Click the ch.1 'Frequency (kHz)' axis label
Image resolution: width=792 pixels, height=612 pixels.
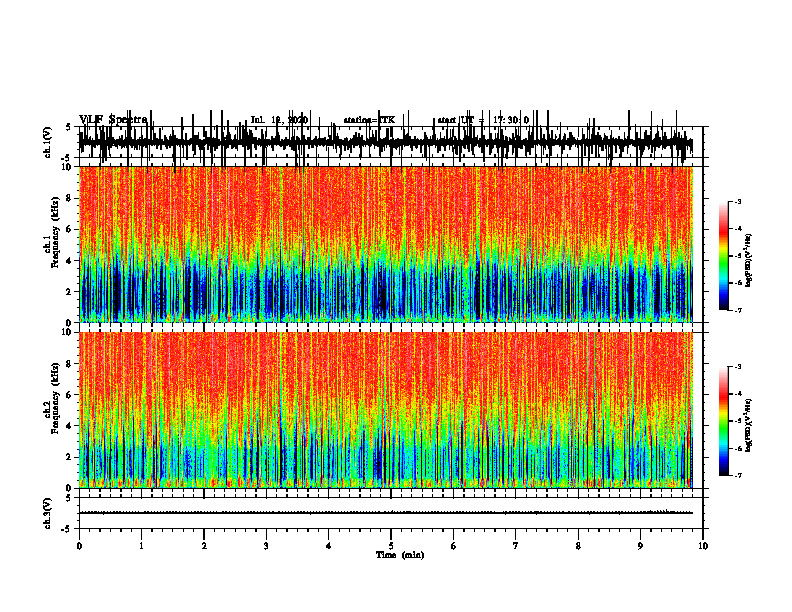55,232
